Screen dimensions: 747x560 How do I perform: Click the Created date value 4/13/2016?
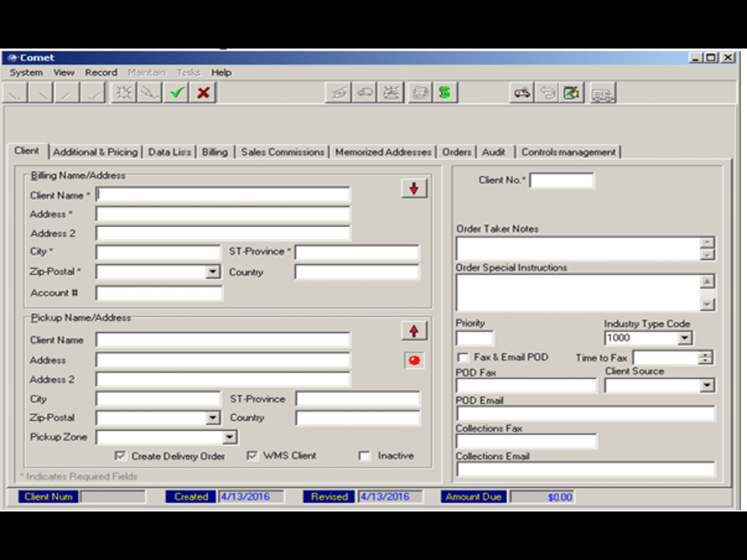coord(245,497)
